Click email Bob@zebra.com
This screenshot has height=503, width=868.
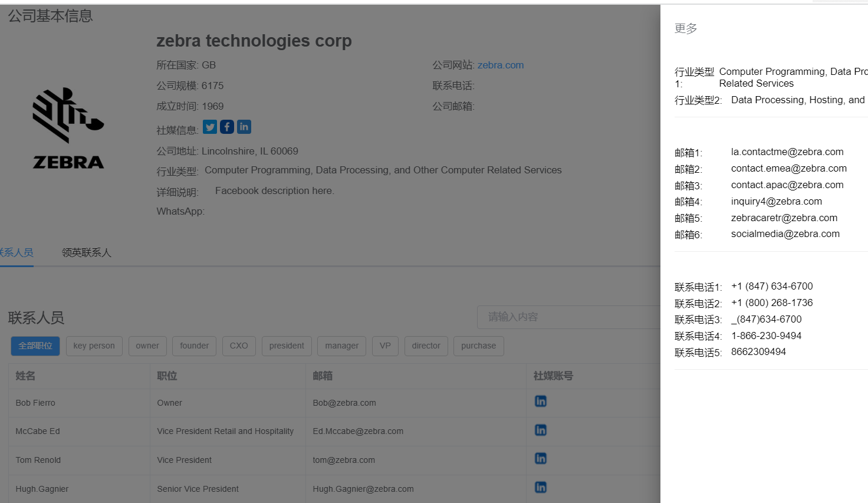(344, 403)
